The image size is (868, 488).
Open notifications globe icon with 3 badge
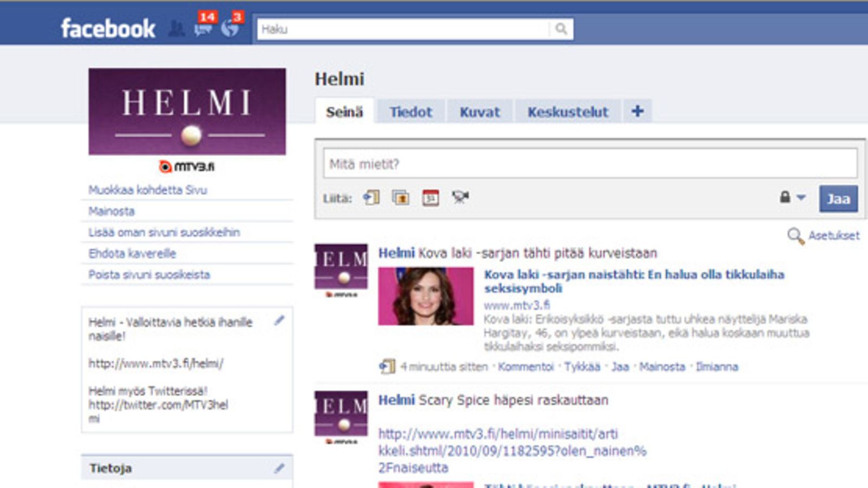pyautogui.click(x=230, y=28)
